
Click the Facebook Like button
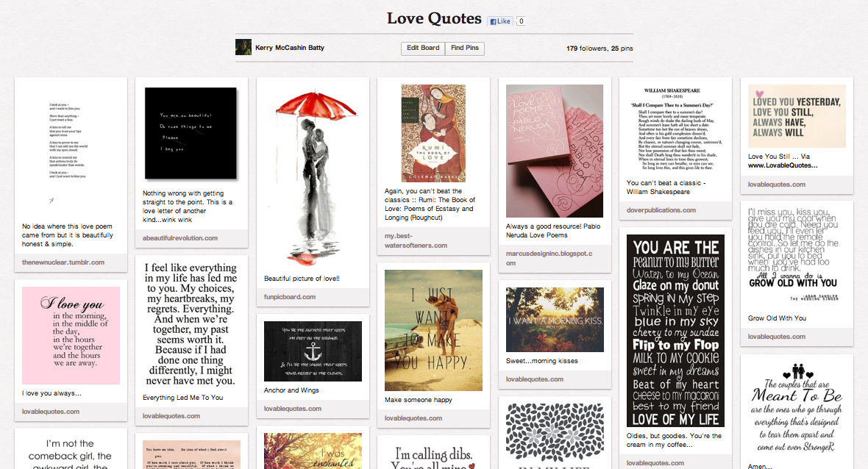coord(500,21)
